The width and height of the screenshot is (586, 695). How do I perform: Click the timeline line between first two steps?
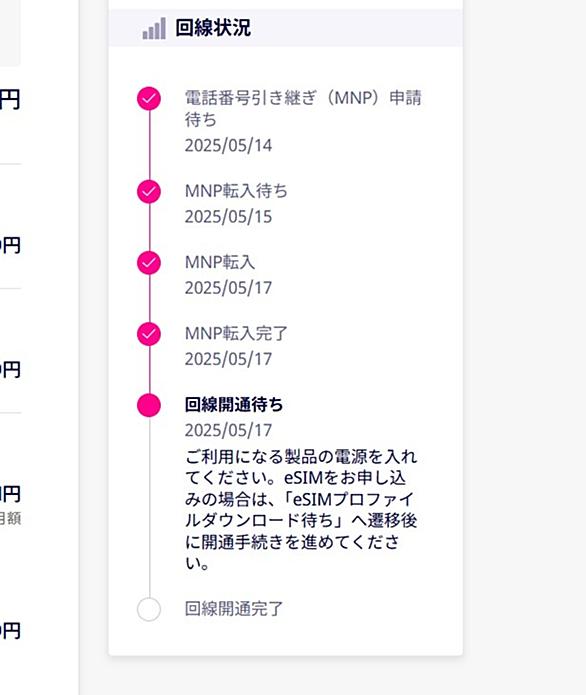point(149,145)
